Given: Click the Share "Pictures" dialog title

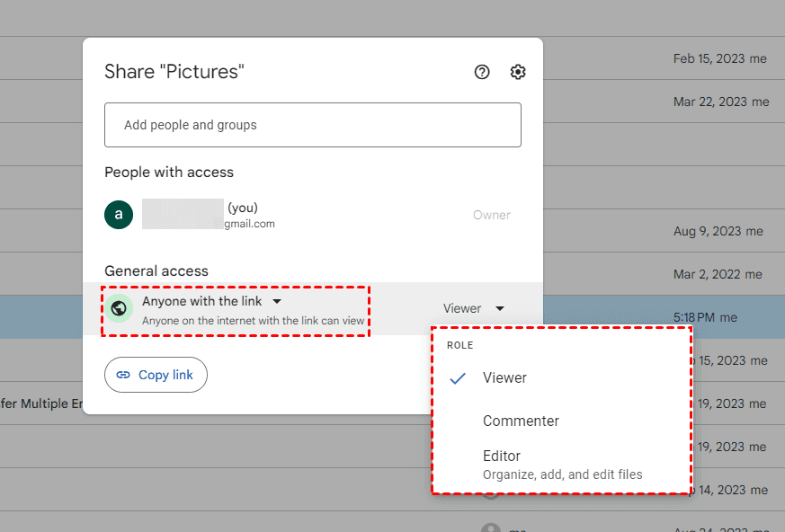Looking at the screenshot, I should (x=174, y=72).
